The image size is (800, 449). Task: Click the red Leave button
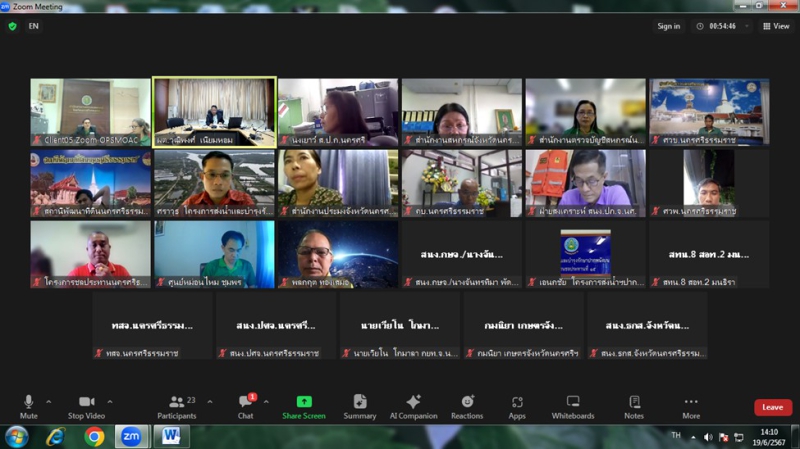tap(773, 407)
